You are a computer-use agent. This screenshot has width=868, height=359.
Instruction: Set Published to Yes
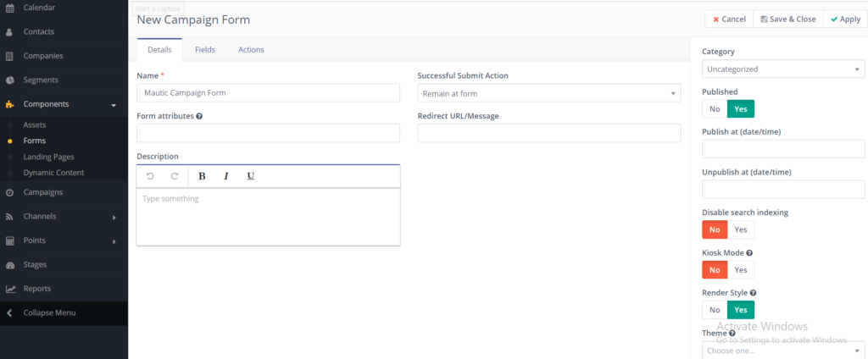(741, 109)
